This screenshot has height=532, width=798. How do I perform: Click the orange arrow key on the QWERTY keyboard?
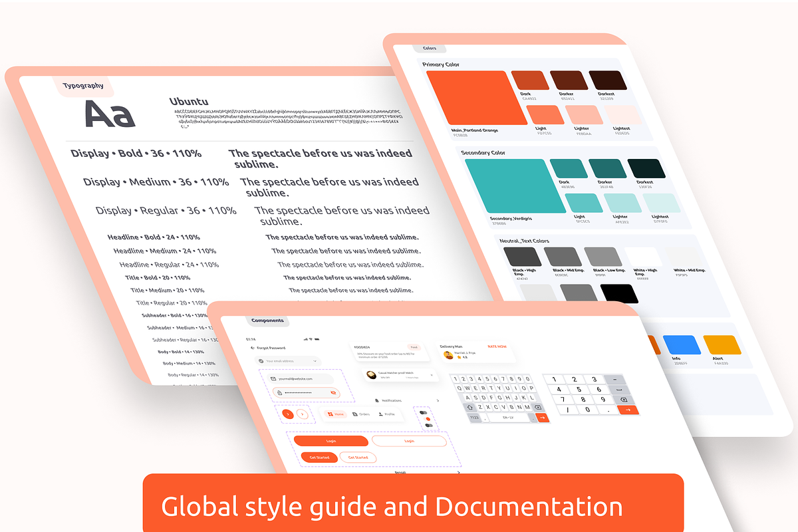click(x=543, y=418)
